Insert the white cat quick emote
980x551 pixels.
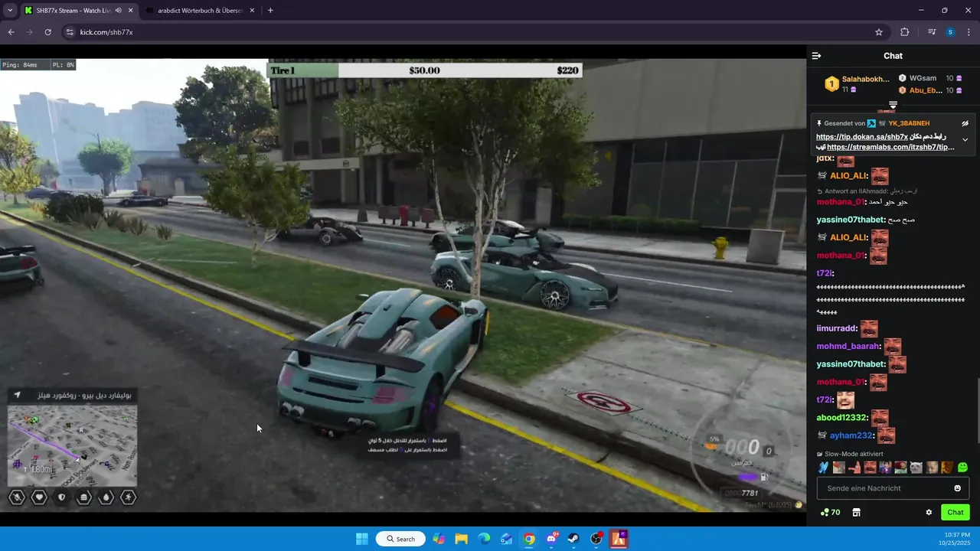tap(916, 468)
